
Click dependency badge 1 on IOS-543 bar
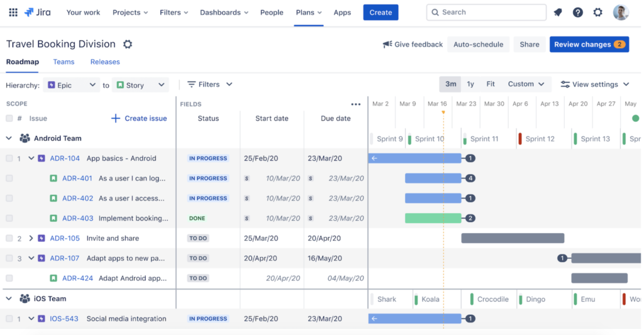(470, 319)
